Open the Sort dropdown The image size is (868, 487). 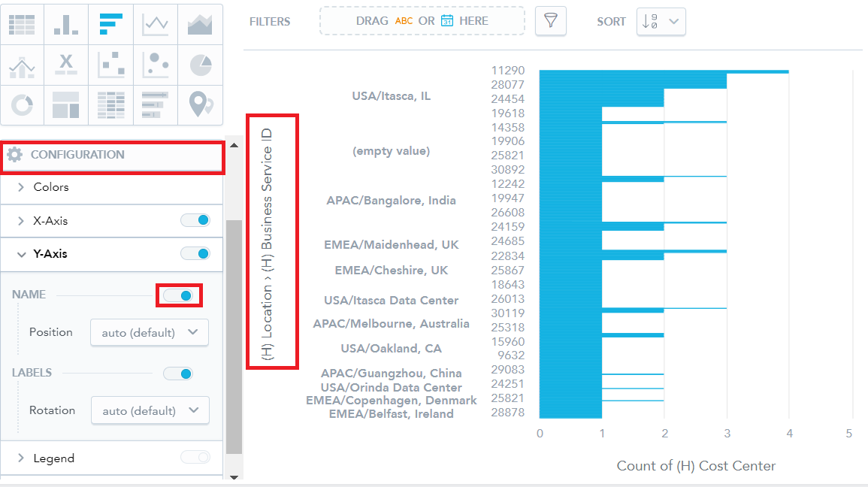[661, 22]
